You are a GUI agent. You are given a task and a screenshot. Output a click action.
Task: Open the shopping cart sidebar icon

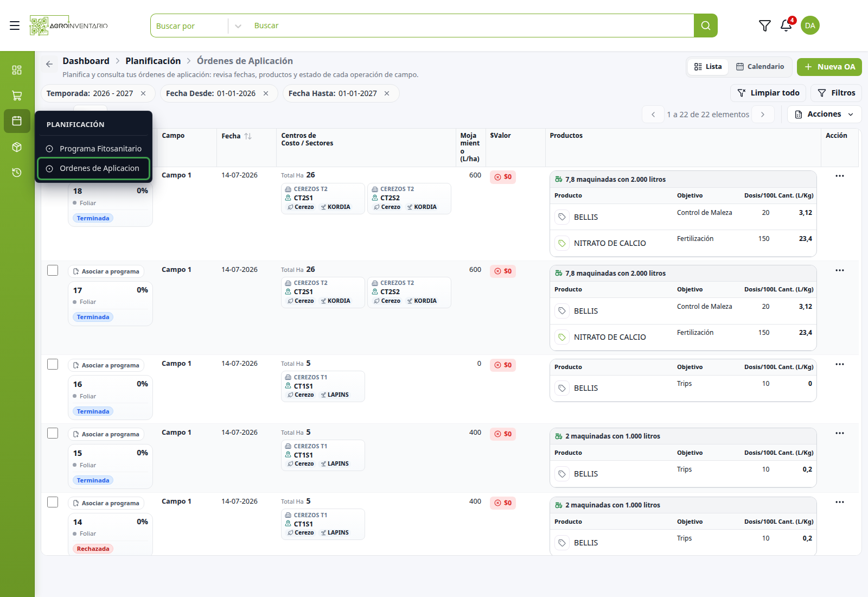click(17, 96)
